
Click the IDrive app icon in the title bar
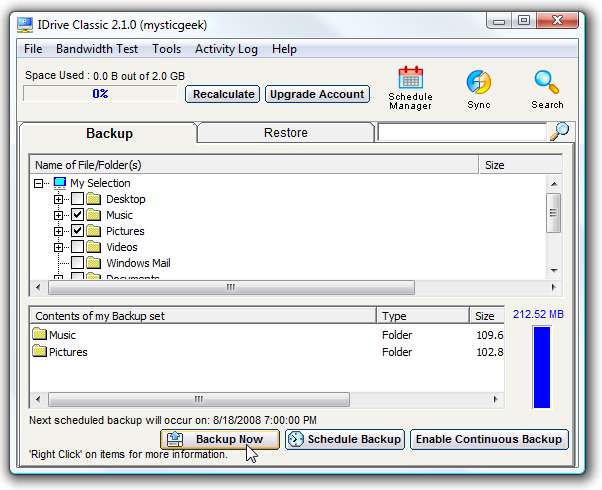[25, 25]
